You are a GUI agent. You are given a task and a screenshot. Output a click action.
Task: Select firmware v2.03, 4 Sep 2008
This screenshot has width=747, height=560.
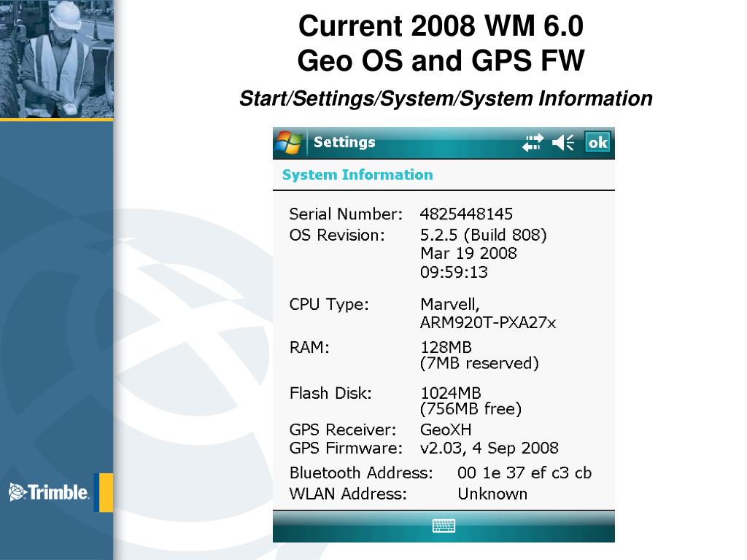pyautogui.click(x=489, y=448)
